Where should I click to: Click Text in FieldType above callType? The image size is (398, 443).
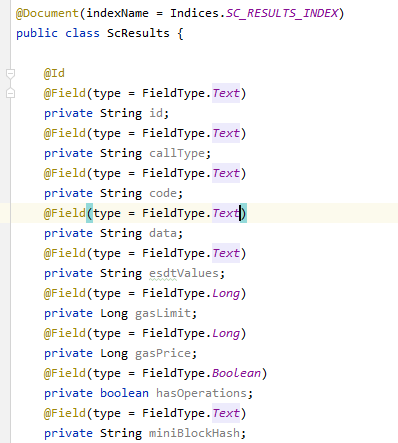click(226, 133)
